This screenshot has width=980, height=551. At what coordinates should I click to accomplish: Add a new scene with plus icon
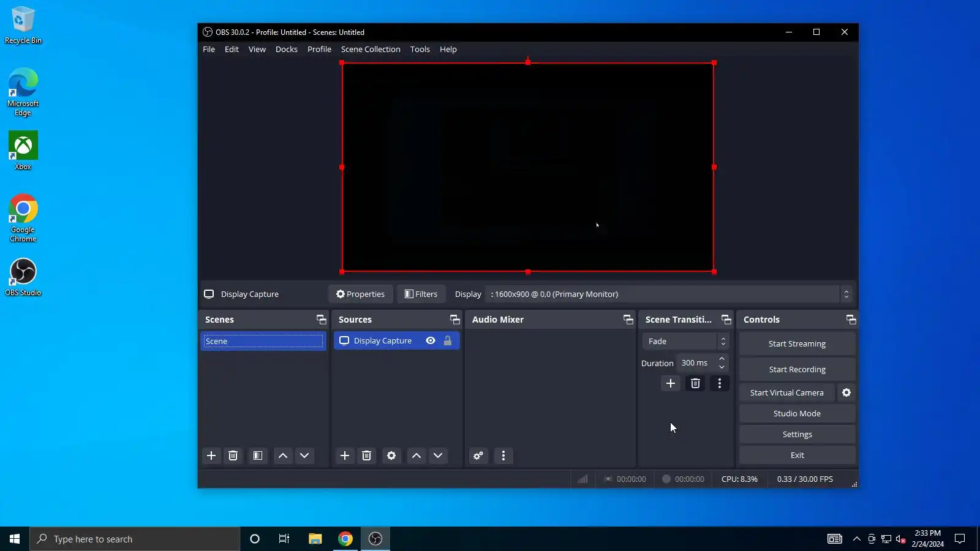211,455
